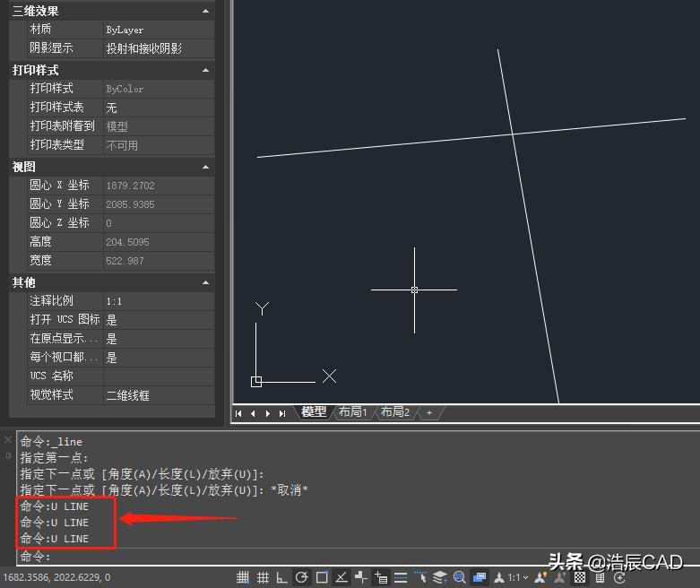Switch to the 布局1 layout tab
The width and height of the screenshot is (700, 588).
click(x=353, y=412)
